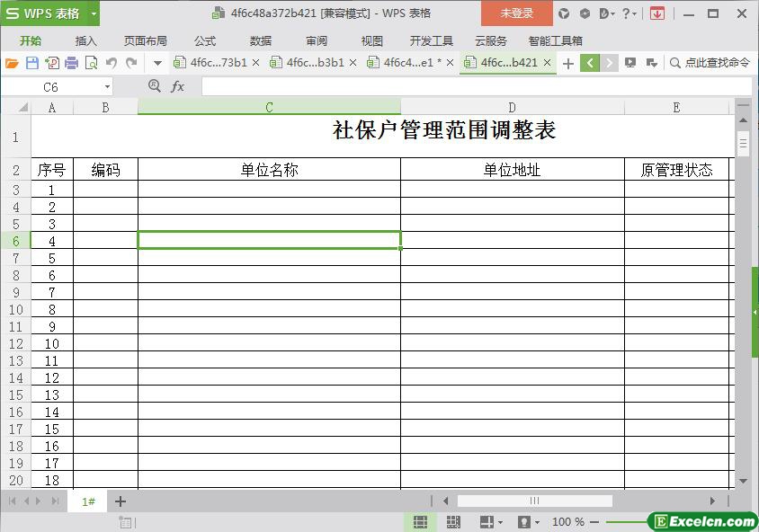Open the 审阅 ribbon tab
Image resolution: width=759 pixels, height=532 pixels.
coord(317,41)
